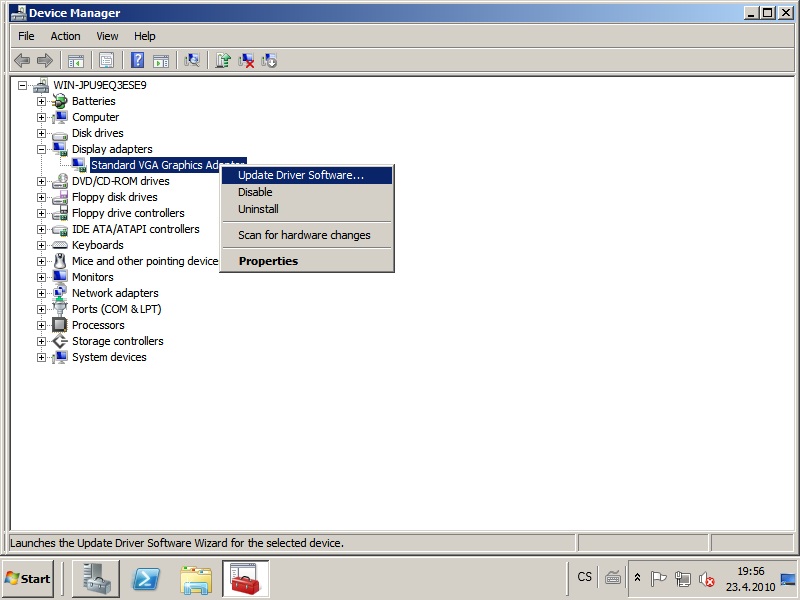Click Update Driver Software toolbar icon
This screenshot has height=600, width=800.
click(x=223, y=60)
